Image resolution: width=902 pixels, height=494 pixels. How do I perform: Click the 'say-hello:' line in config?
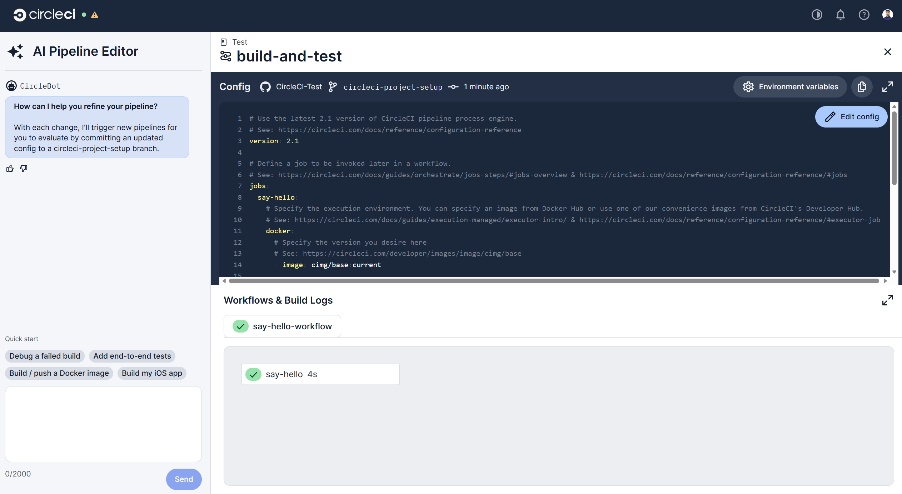coord(277,197)
